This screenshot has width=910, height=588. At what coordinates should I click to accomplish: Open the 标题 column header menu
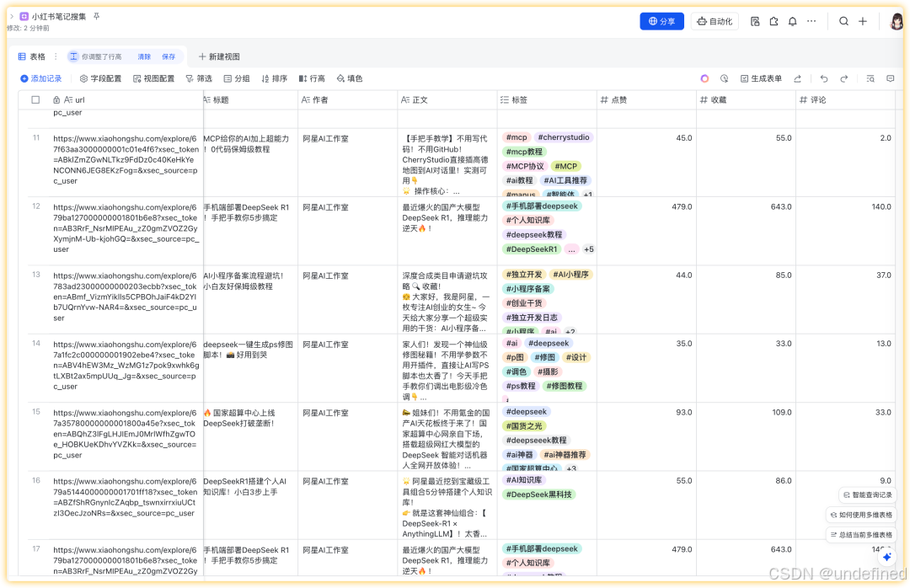pos(251,100)
